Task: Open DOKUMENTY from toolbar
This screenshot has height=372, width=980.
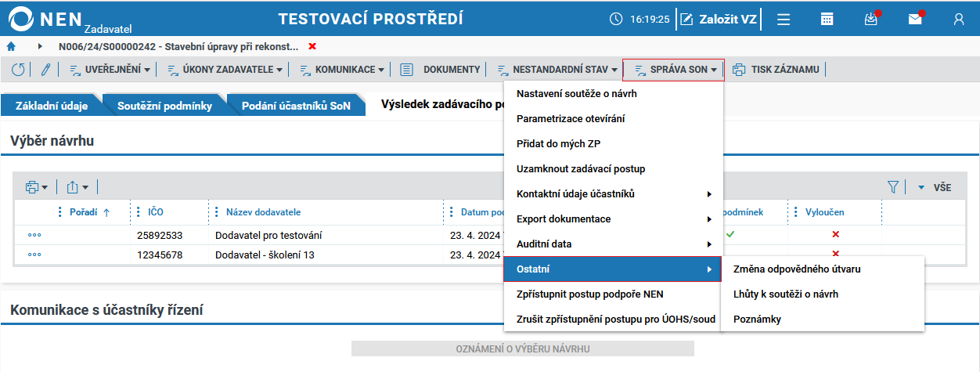Action: click(440, 70)
